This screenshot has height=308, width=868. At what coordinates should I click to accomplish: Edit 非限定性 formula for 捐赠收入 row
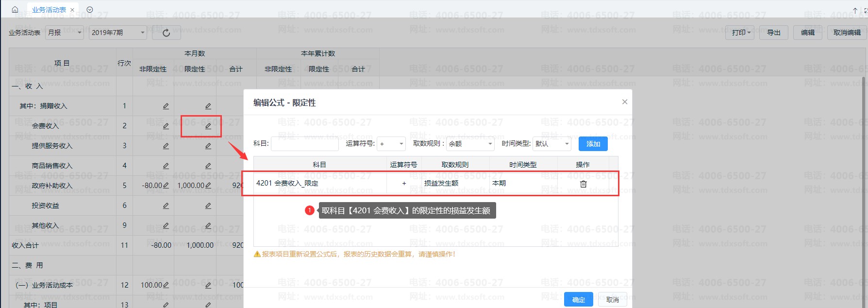click(x=166, y=106)
